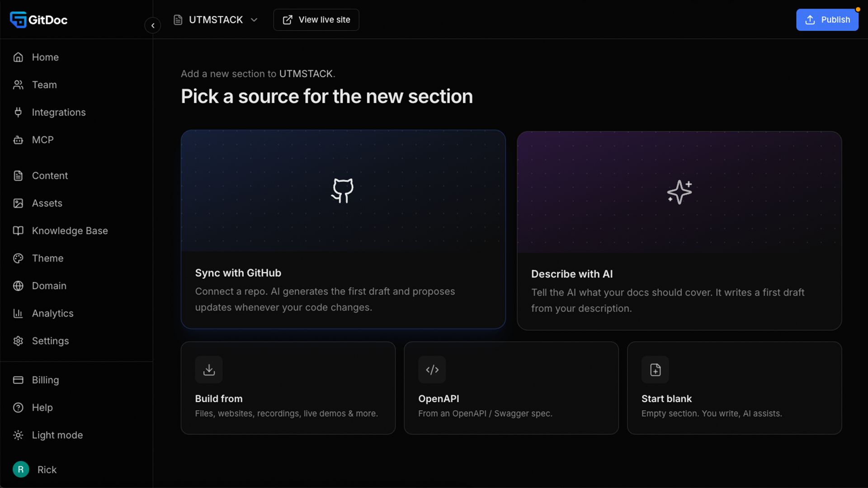Select MCP in the sidebar
The height and width of the screenshot is (488, 868).
pos(42,140)
